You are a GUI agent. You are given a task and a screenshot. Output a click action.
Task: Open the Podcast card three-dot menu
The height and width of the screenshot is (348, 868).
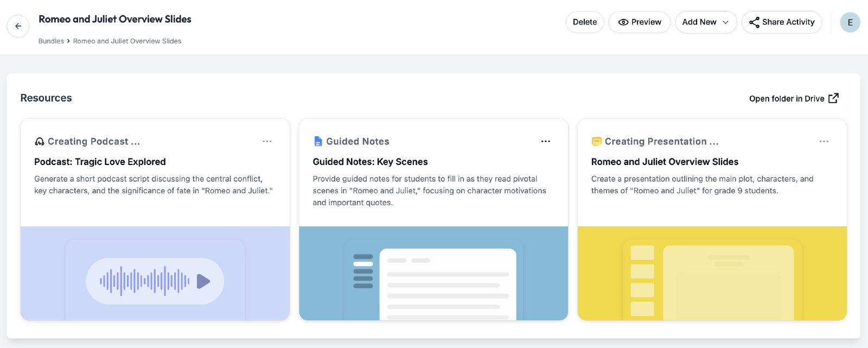267,141
